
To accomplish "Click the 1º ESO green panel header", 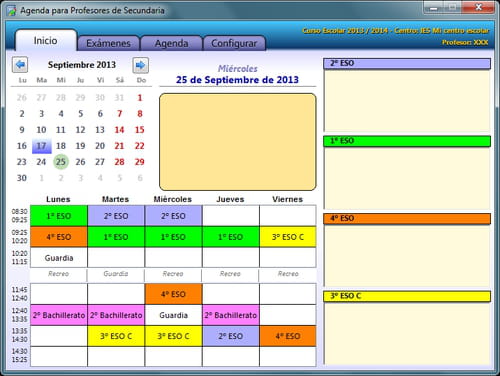I will pos(407,141).
